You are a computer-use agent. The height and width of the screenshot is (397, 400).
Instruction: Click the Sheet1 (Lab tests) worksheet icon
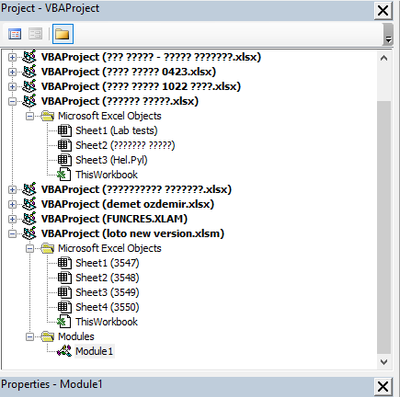[64, 130]
